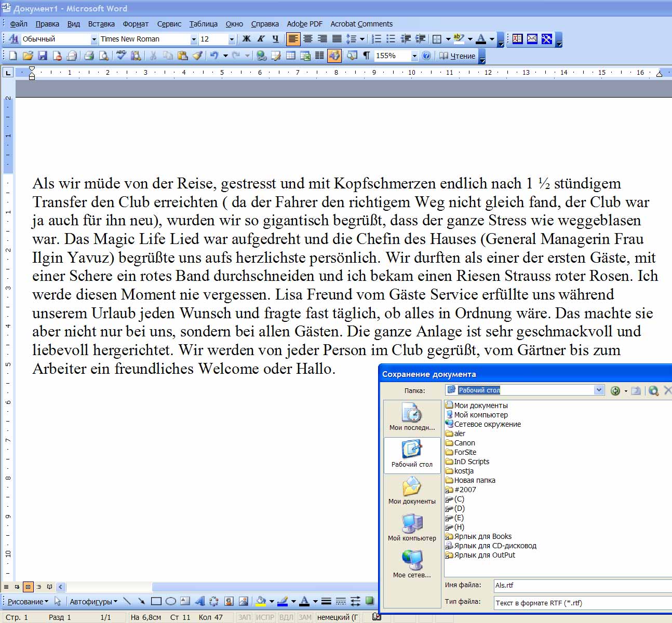Open Microsoft Word Help question icon

(426, 56)
